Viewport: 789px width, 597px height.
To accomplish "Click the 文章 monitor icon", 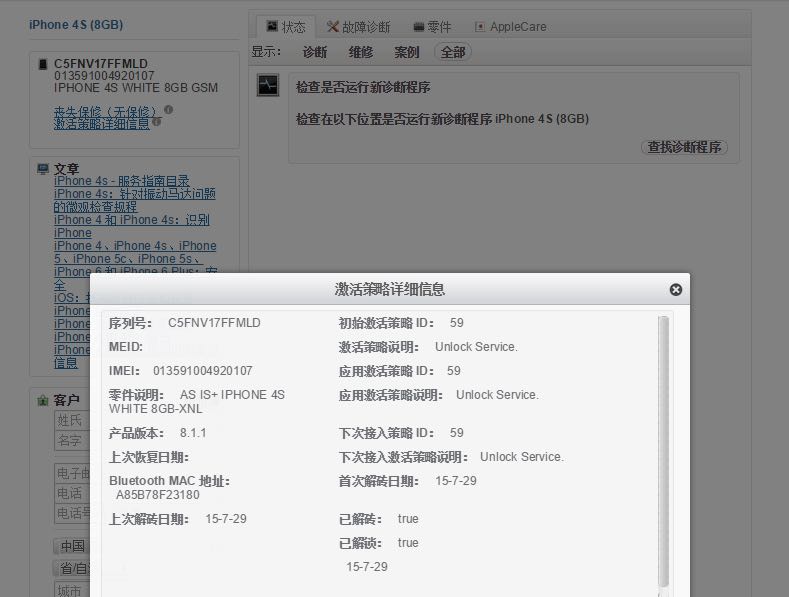I will click(x=43, y=169).
